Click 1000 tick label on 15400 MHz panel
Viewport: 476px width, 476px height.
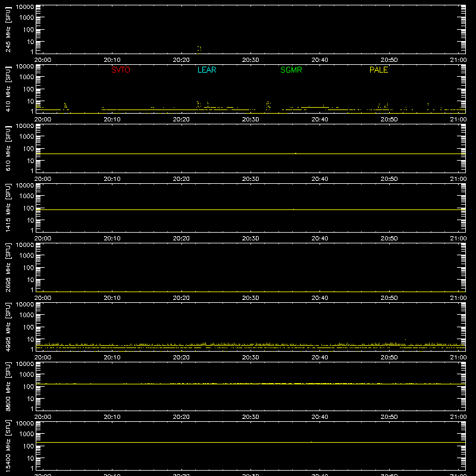point(27,434)
